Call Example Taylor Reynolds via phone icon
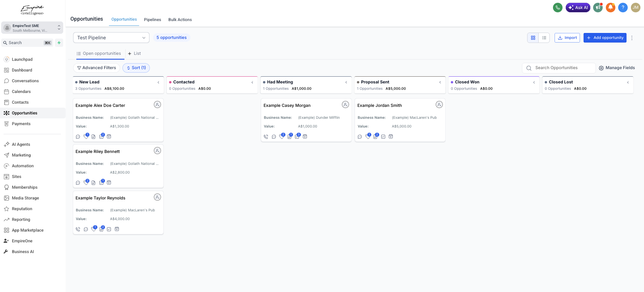 [78, 229]
